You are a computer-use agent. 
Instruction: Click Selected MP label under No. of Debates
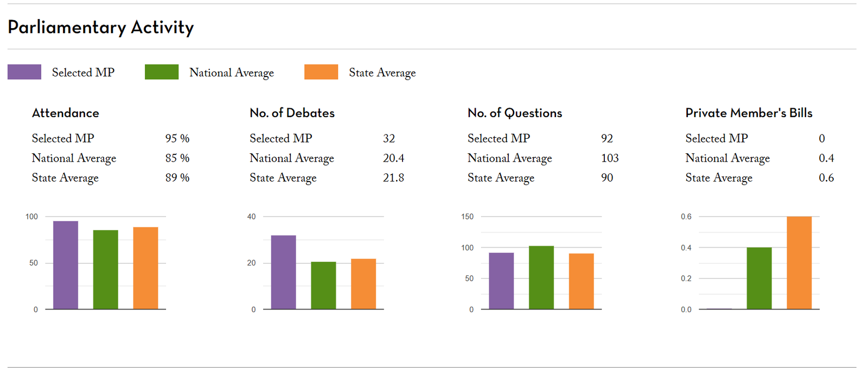click(x=281, y=138)
